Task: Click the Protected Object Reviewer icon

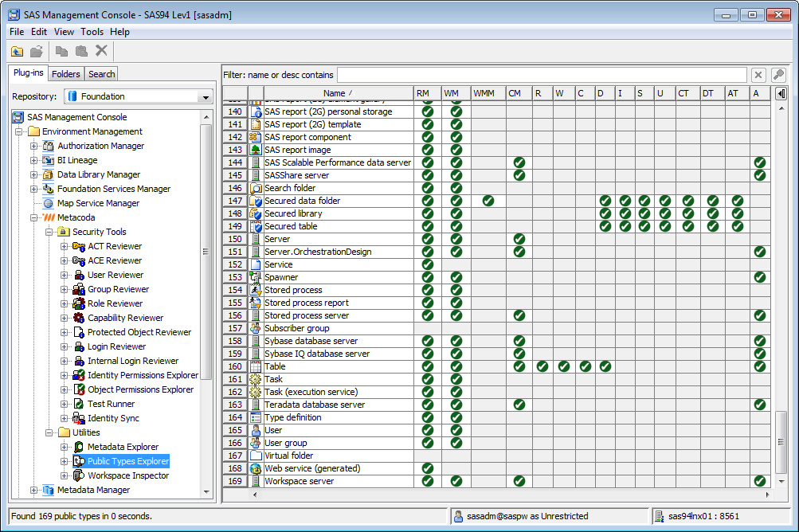Action: tap(79, 332)
